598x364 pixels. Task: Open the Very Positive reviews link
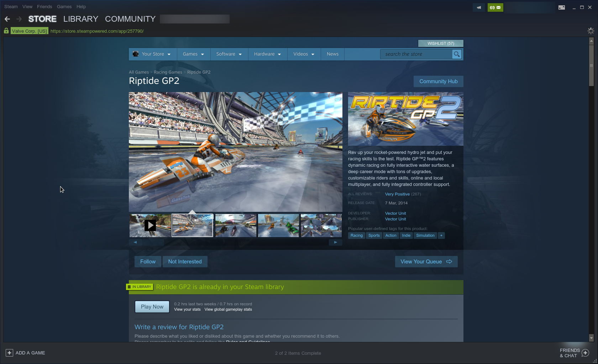[x=397, y=194]
